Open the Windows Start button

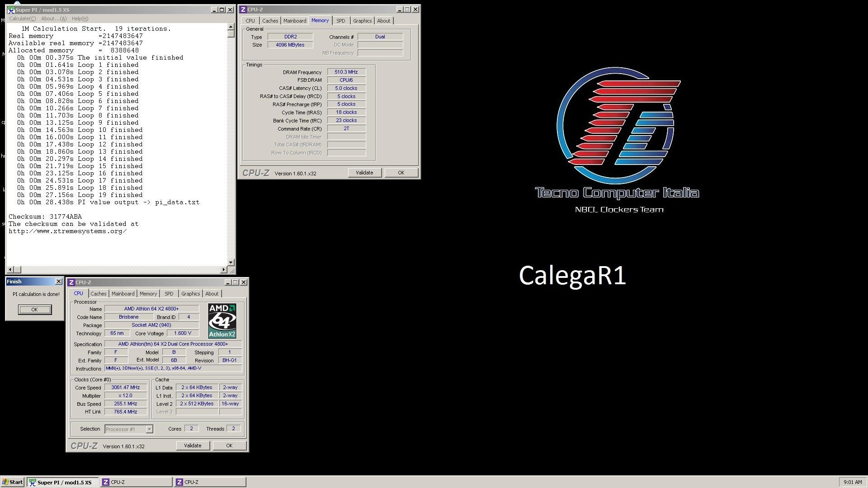[12, 482]
